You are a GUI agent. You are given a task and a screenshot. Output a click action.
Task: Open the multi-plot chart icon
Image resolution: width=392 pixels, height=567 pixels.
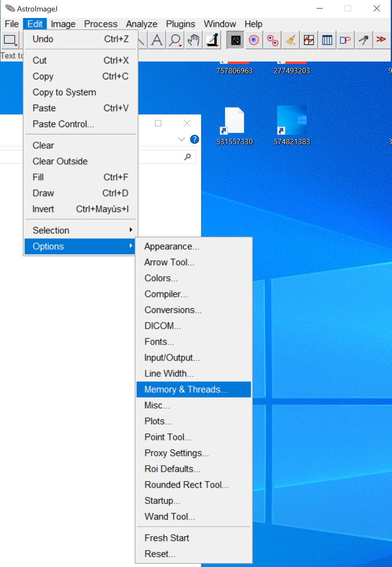[x=309, y=40]
